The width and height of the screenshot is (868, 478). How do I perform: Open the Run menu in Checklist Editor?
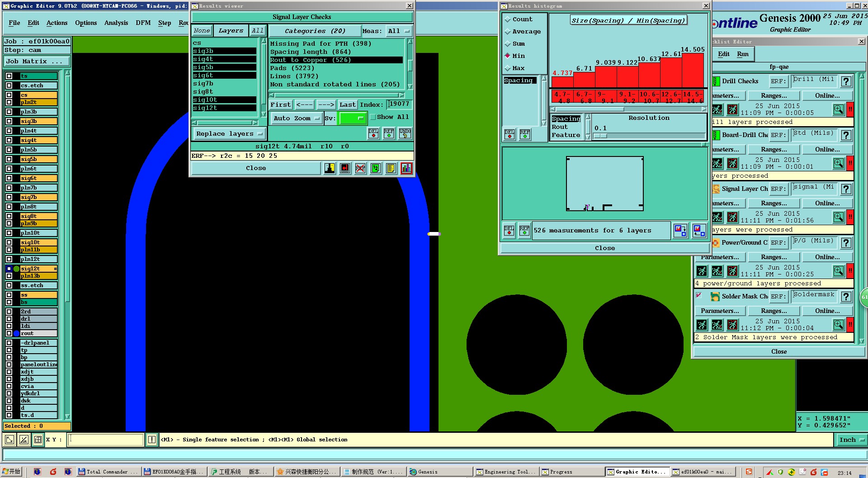pos(743,54)
